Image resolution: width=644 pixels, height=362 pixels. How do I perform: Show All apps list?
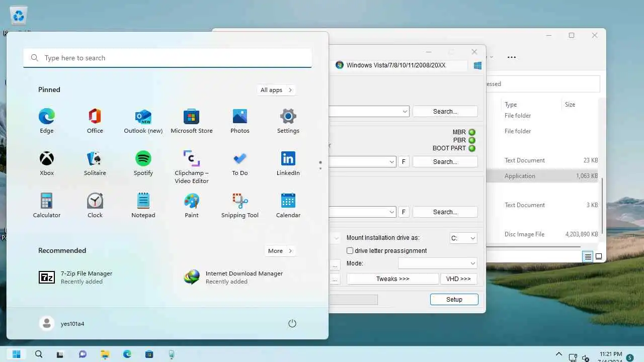276,90
